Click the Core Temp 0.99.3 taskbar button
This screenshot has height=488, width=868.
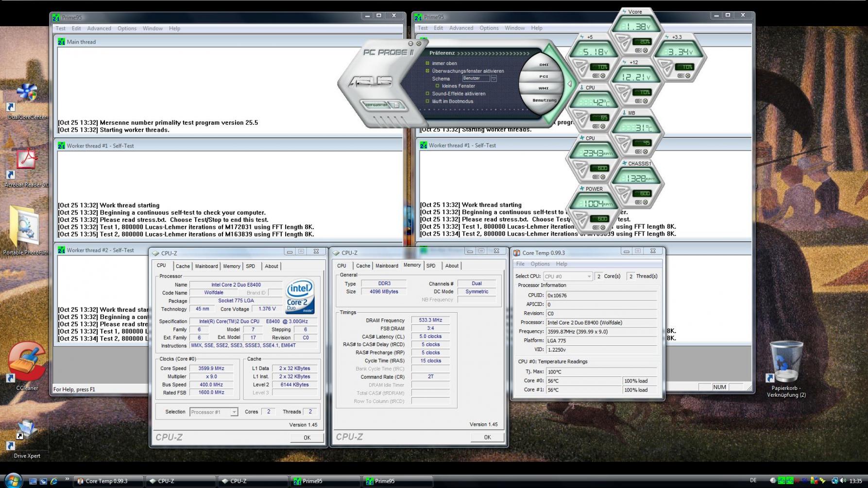coord(108,481)
